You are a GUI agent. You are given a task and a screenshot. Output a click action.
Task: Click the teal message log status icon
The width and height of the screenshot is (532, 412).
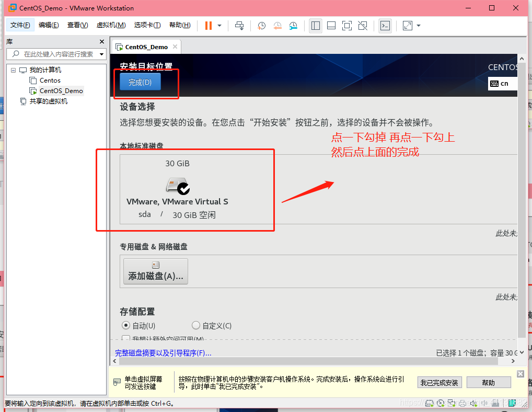pos(512,403)
